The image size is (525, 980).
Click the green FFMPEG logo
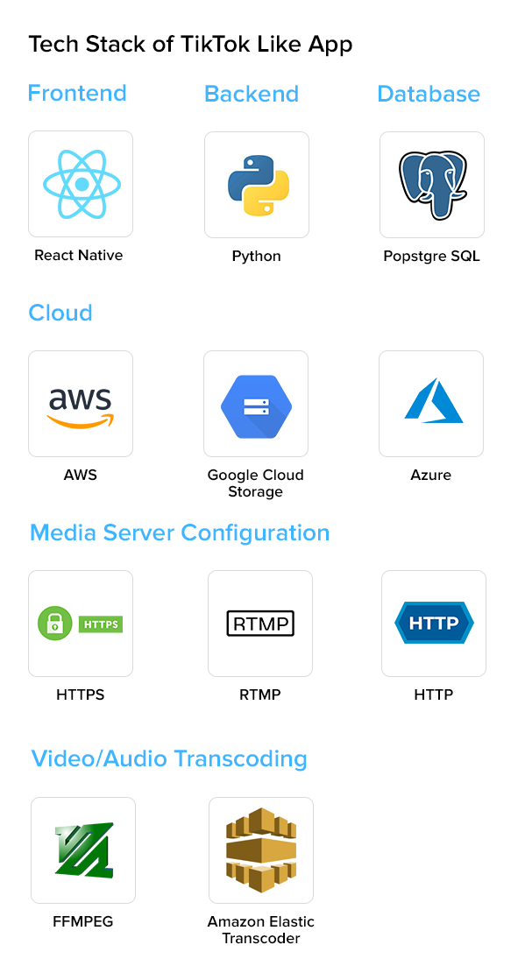[84, 848]
